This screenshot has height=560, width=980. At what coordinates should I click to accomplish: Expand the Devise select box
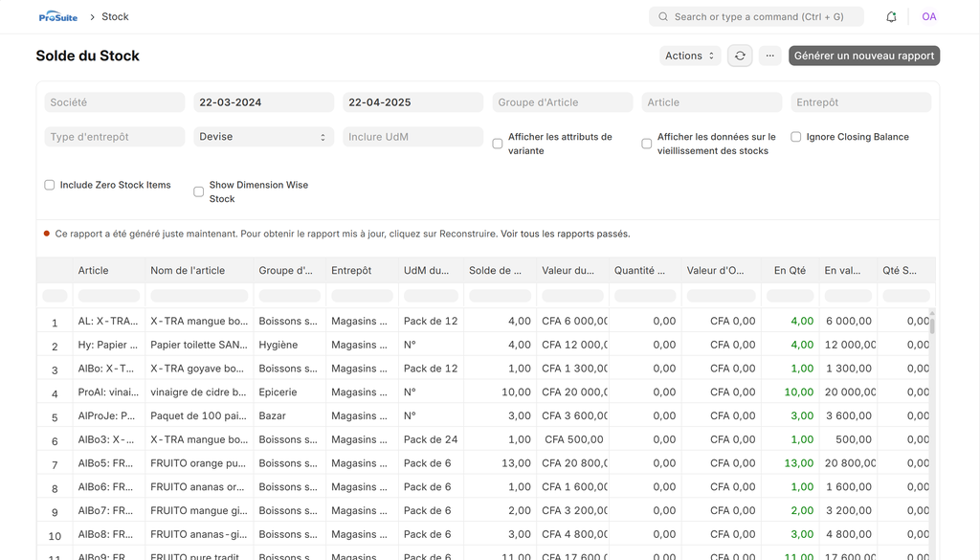(264, 137)
